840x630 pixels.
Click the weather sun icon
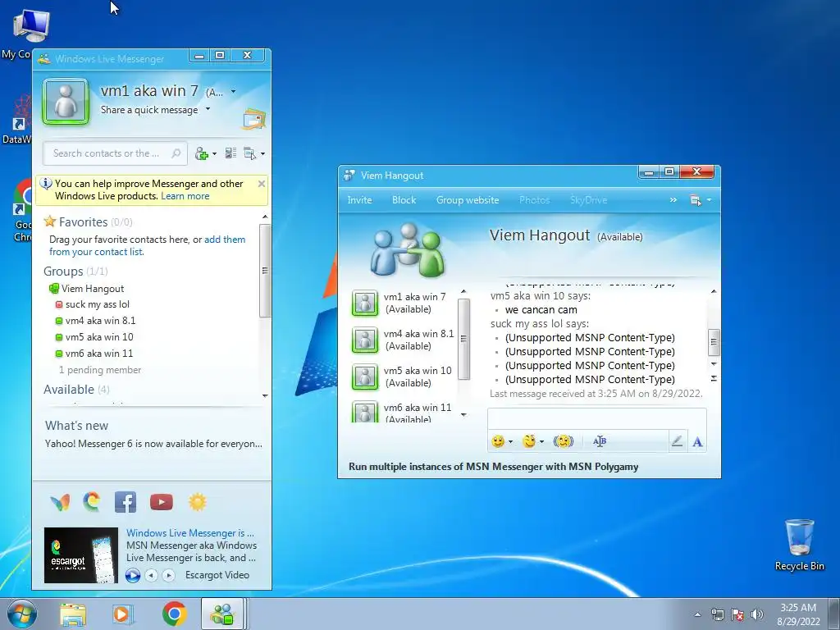[198, 502]
